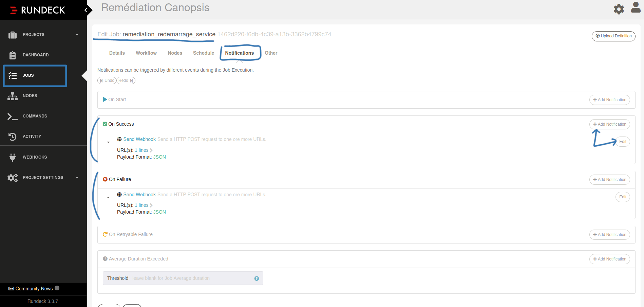Screen dimensions: 644x307
Task: Click the On Start play icon
Action: (105, 100)
